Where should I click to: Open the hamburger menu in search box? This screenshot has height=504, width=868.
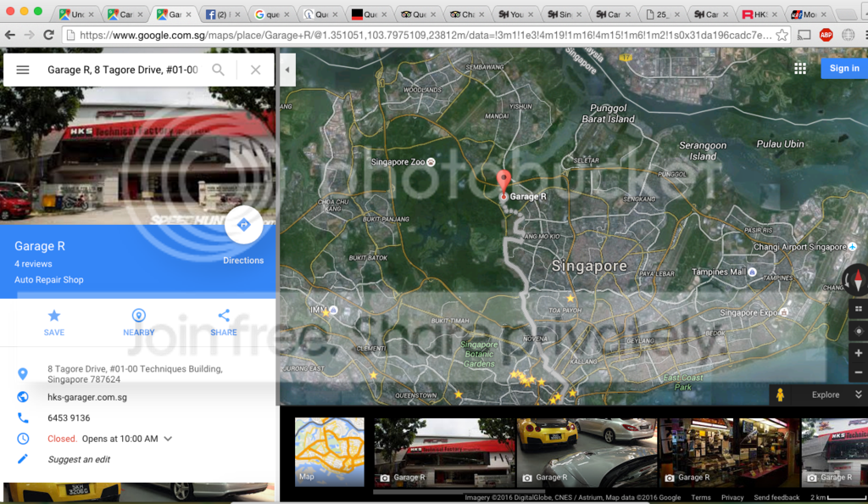point(23,70)
